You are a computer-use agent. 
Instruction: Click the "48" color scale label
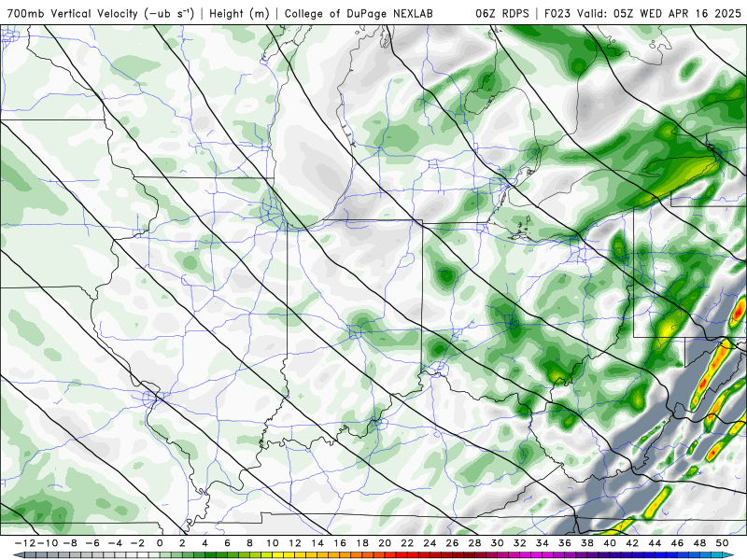[x=699, y=543]
